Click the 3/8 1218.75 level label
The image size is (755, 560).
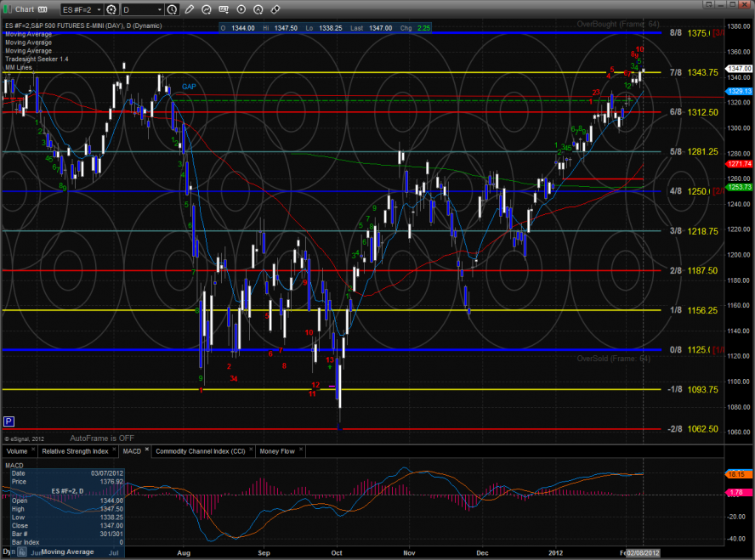pyautogui.click(x=694, y=231)
